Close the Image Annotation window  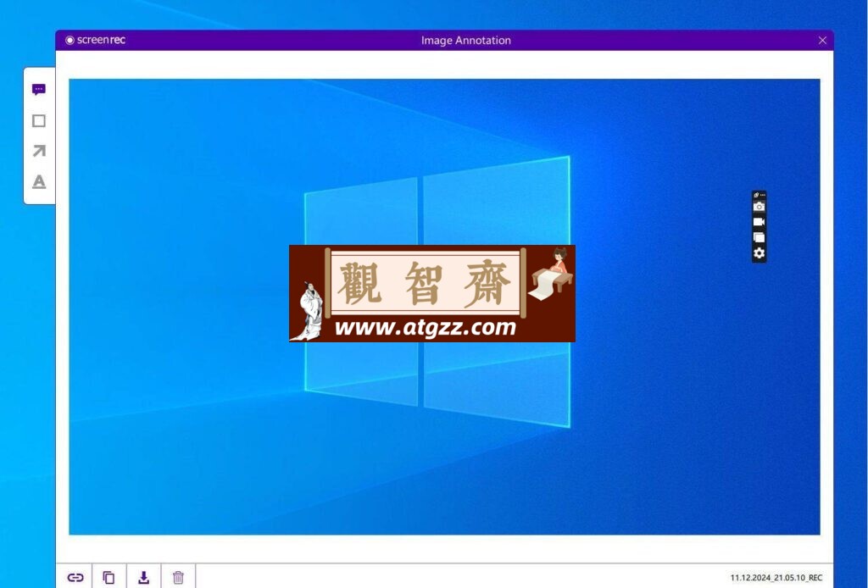point(822,41)
